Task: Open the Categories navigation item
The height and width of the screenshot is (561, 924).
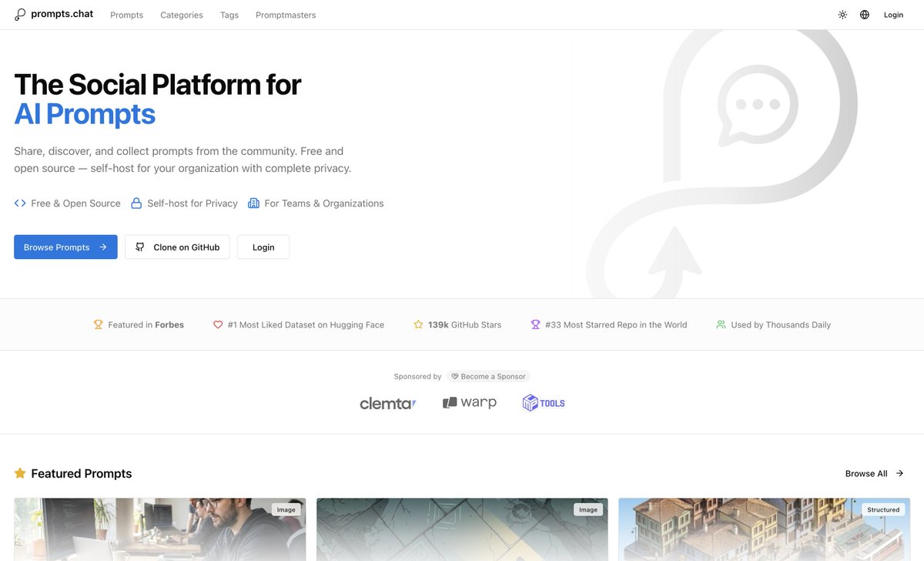Action: point(182,15)
